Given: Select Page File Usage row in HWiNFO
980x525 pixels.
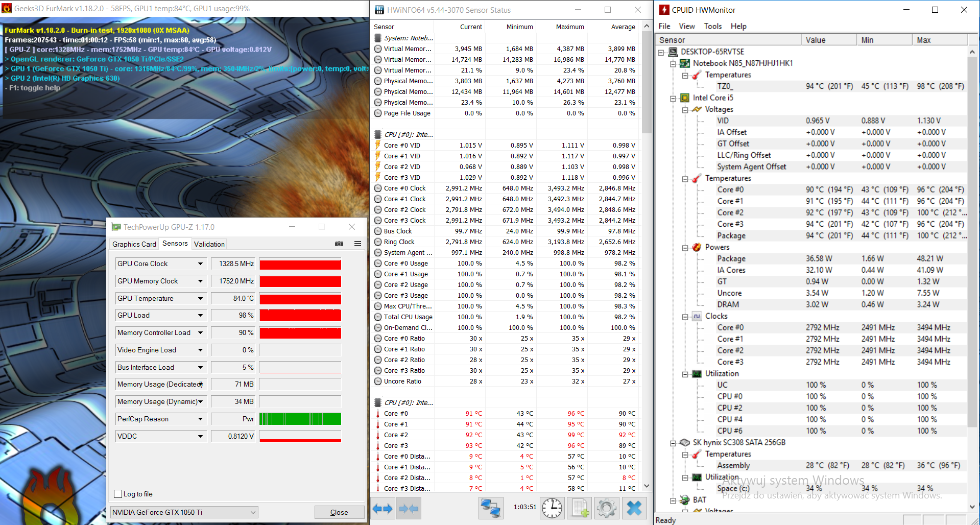Looking at the screenshot, I should (x=506, y=113).
